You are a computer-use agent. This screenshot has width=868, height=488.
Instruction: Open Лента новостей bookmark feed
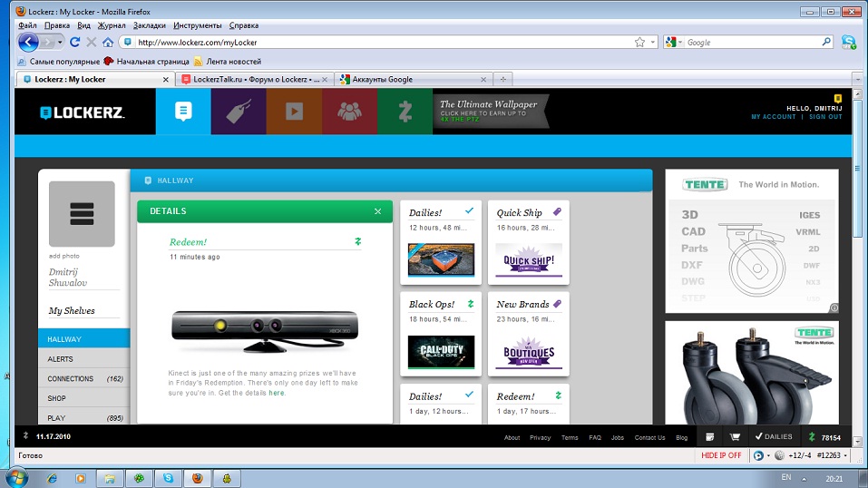click(228, 62)
